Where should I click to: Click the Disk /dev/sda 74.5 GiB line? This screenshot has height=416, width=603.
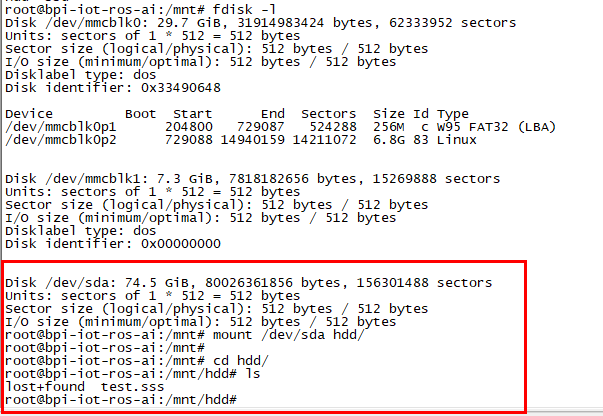[248, 283]
